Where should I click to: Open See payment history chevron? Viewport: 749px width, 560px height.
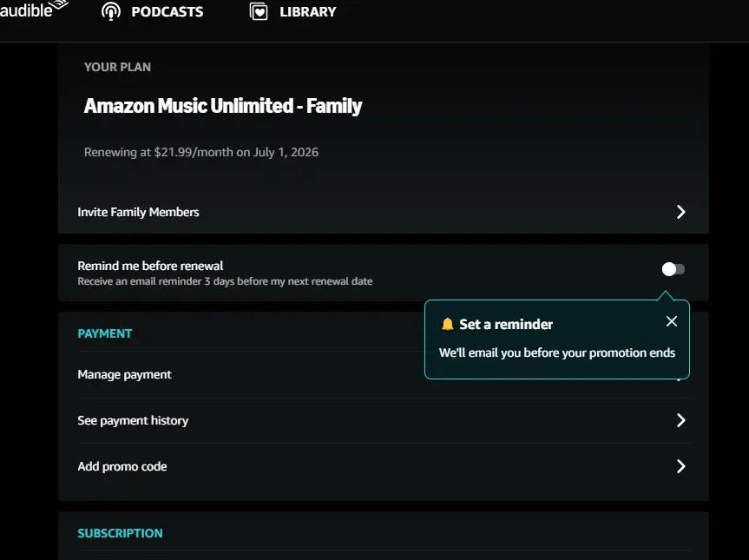point(681,420)
